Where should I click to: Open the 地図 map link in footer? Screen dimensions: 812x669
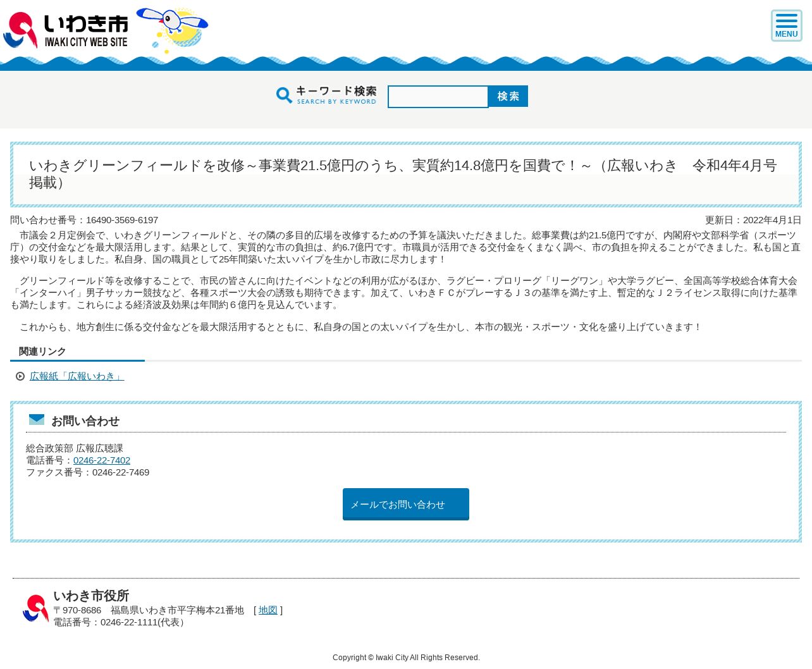pyautogui.click(x=268, y=610)
